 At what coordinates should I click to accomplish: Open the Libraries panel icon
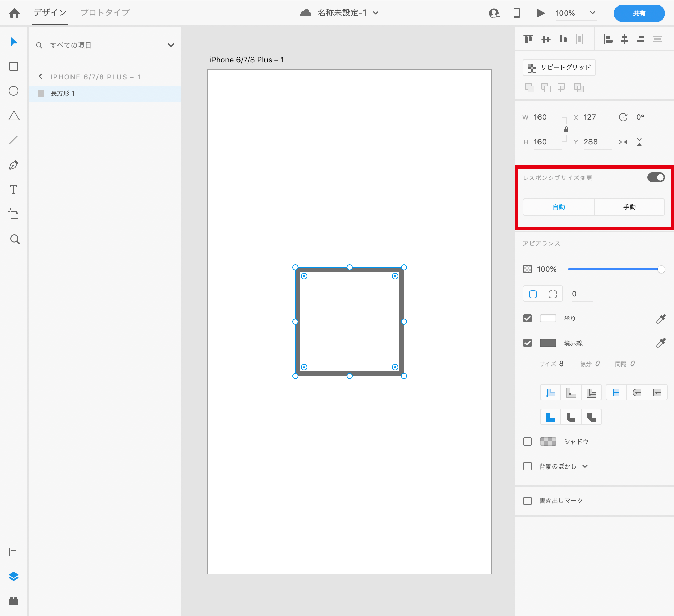(x=14, y=552)
